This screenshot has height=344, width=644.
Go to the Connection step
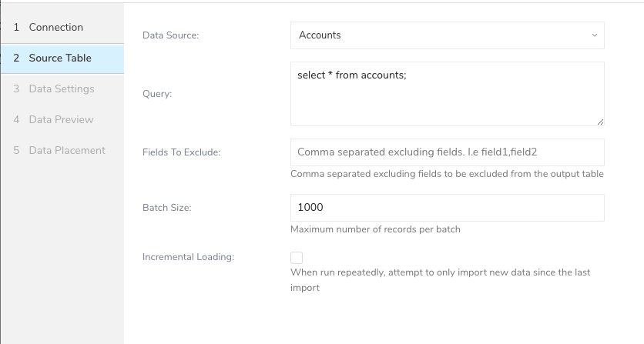[x=55, y=28]
